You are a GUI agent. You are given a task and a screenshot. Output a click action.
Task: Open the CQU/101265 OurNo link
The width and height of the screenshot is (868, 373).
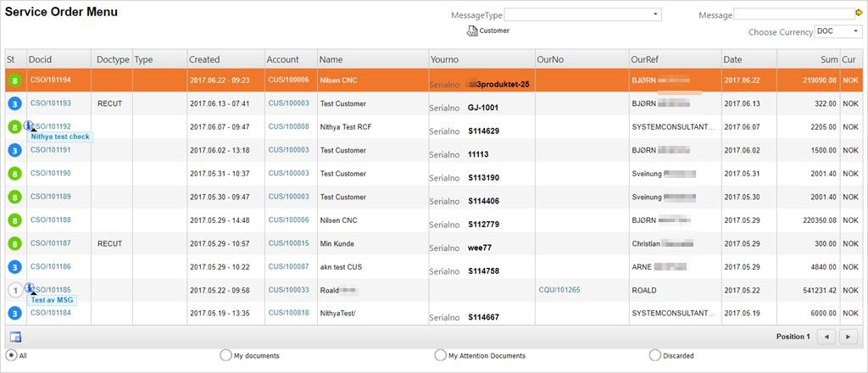click(558, 290)
